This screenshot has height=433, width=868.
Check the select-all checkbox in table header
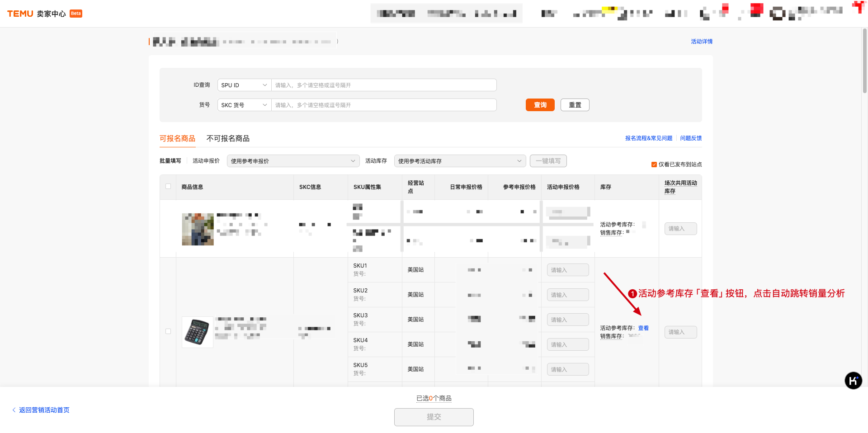(x=168, y=186)
